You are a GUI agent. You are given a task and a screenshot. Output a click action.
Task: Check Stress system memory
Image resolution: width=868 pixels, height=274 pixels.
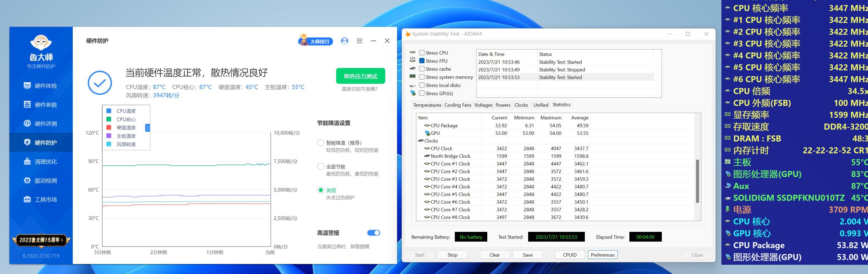click(422, 77)
